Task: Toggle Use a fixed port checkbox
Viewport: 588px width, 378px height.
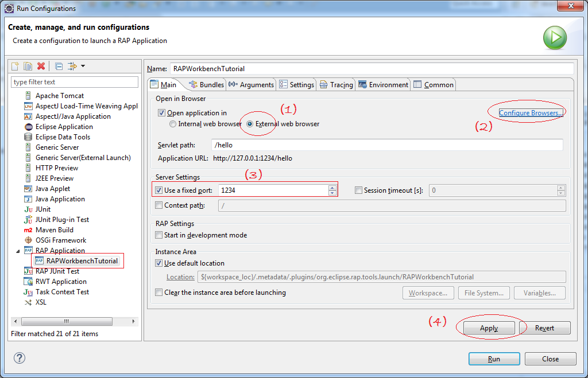Action: click(158, 190)
